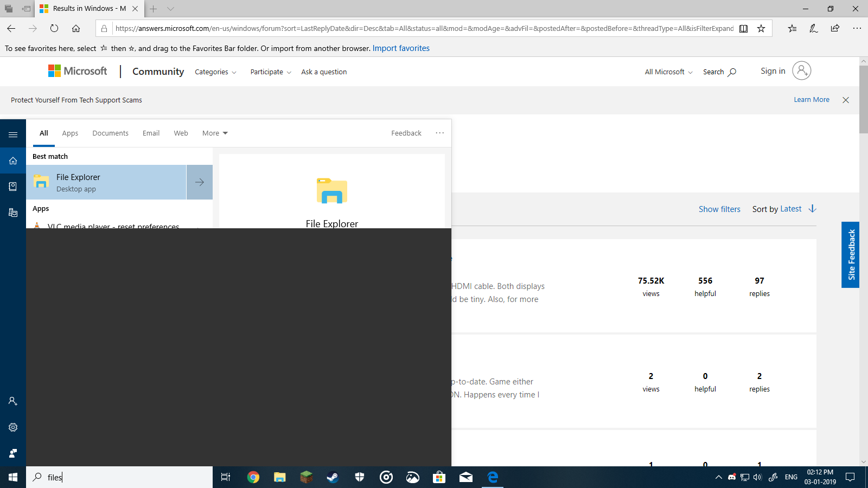Click the Microsoft logo
This screenshot has width=868, height=488.
(x=78, y=71)
